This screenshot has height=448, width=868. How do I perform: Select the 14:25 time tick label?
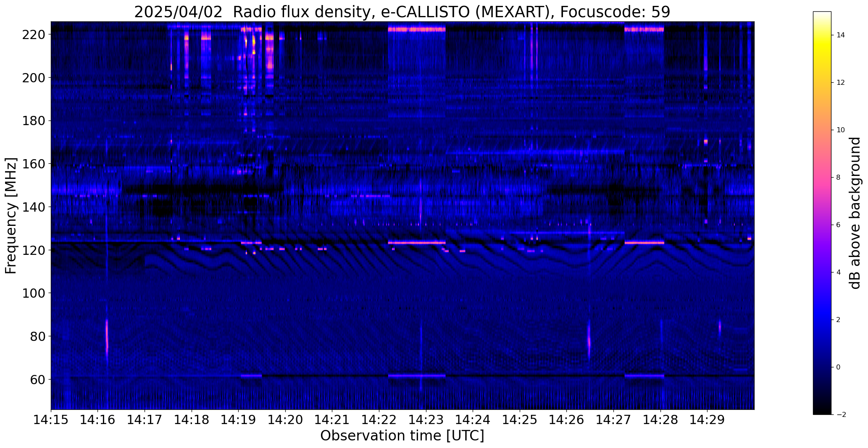520,420
